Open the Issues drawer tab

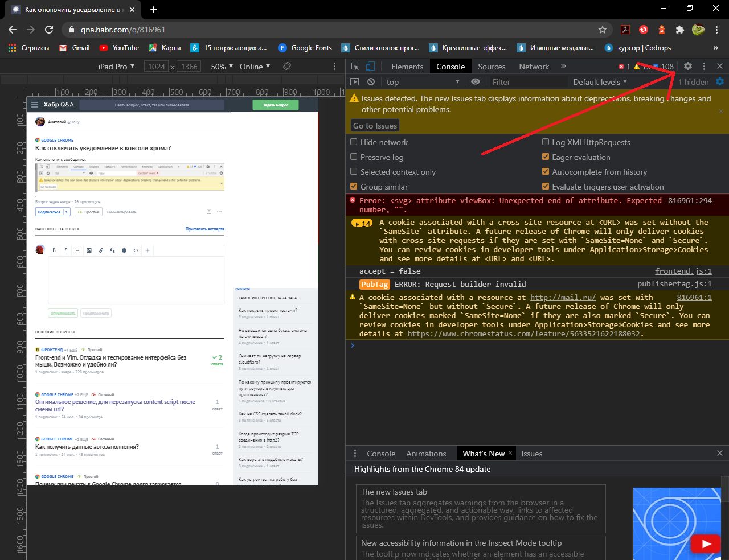click(x=531, y=454)
